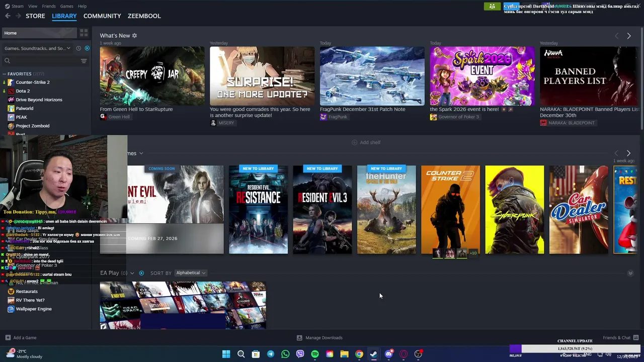The width and height of the screenshot is (644, 362).
Task: Open Friends & Chat
Action: tap(621, 338)
